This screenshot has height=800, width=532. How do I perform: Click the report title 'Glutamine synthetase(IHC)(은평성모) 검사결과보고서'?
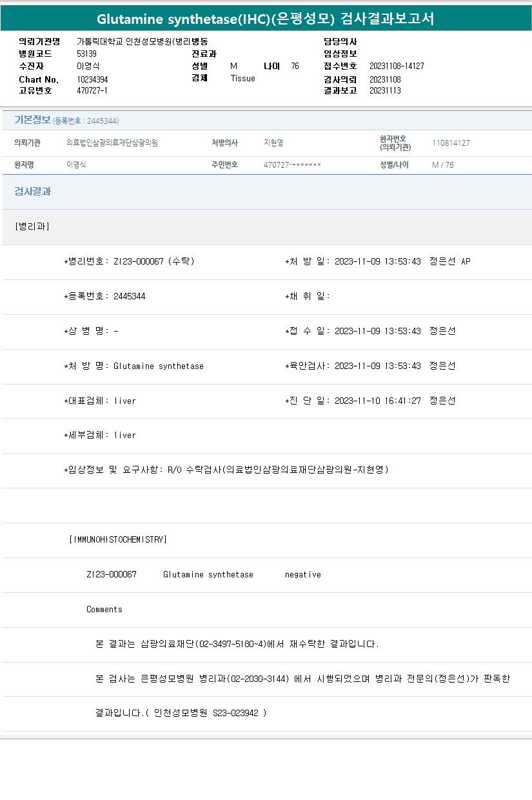tap(265, 19)
